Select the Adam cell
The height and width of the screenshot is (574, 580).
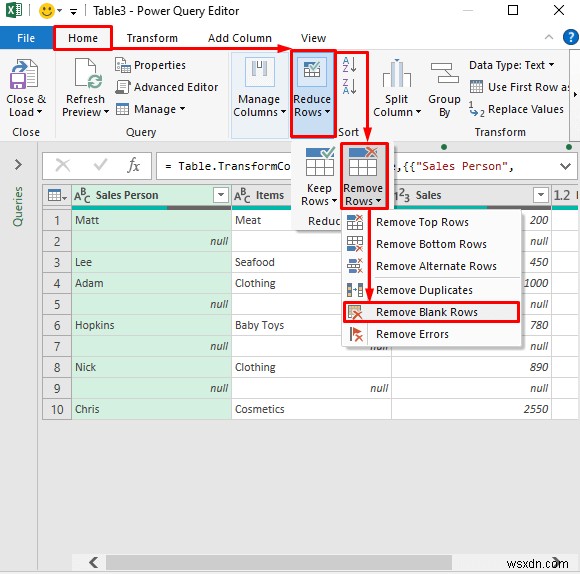(x=151, y=283)
